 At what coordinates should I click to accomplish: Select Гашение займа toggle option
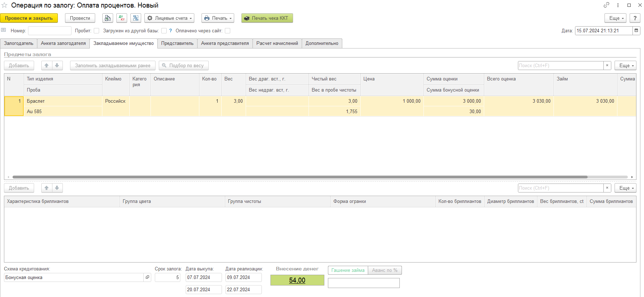pyautogui.click(x=348, y=270)
